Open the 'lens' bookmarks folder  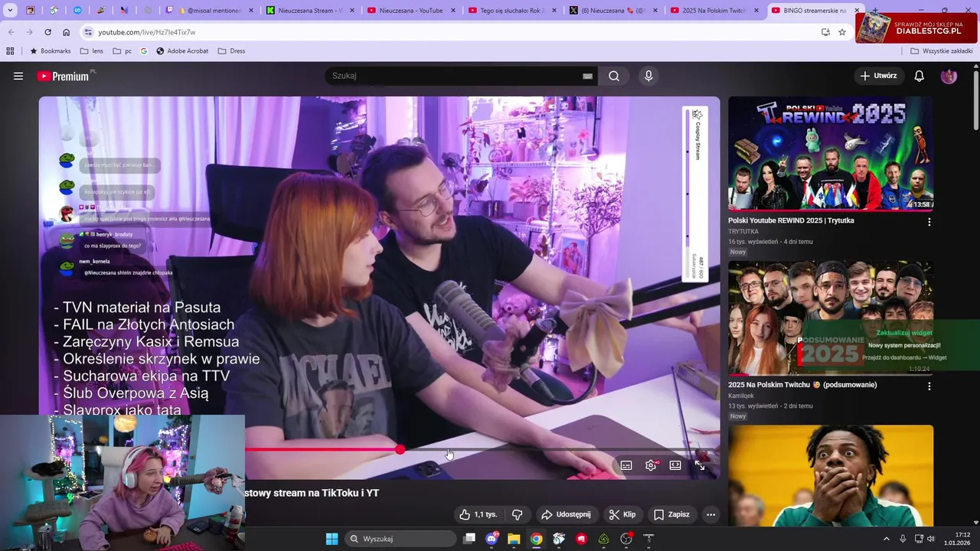point(91,51)
